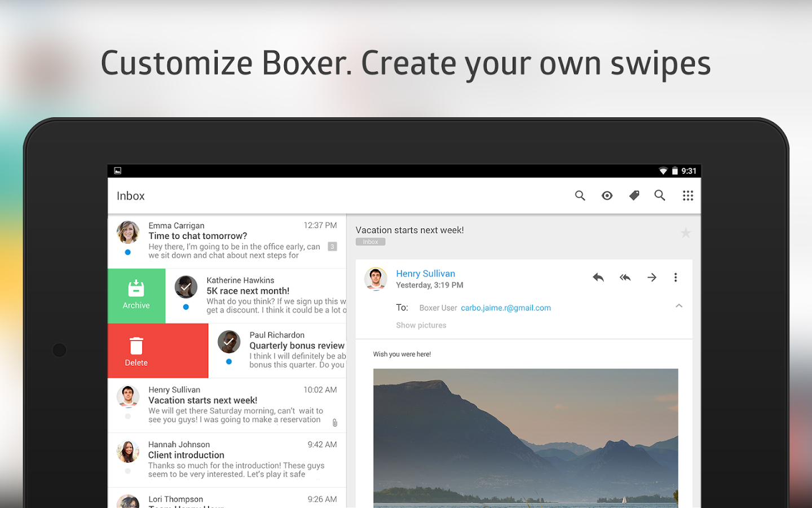Open the Inbox label under the subject
The width and height of the screenshot is (812, 508).
[x=370, y=242]
